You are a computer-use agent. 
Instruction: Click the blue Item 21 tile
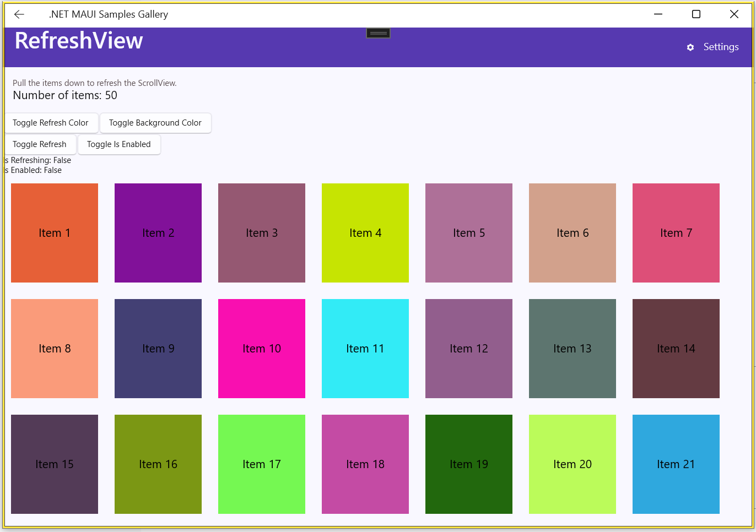point(676,464)
